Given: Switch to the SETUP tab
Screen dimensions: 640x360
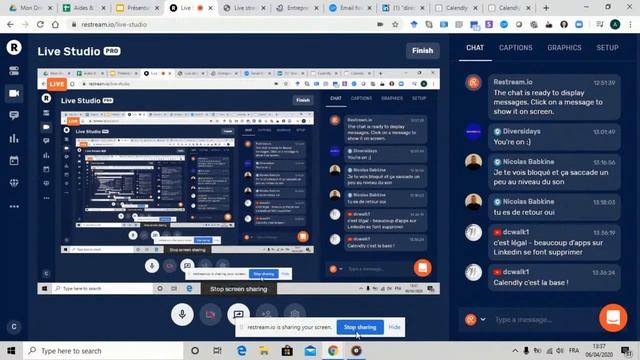Looking at the screenshot, I should pyautogui.click(x=607, y=48).
